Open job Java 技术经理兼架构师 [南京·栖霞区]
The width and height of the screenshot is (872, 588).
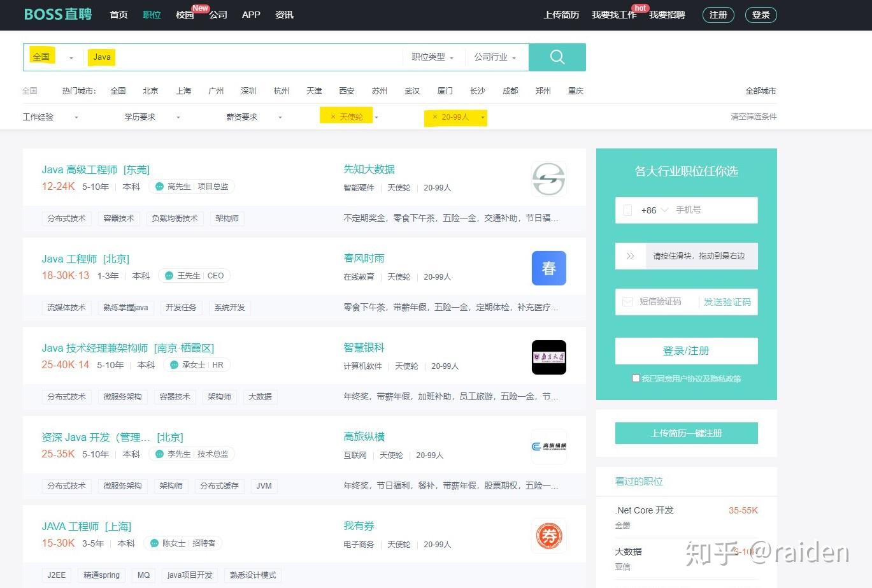(127, 348)
